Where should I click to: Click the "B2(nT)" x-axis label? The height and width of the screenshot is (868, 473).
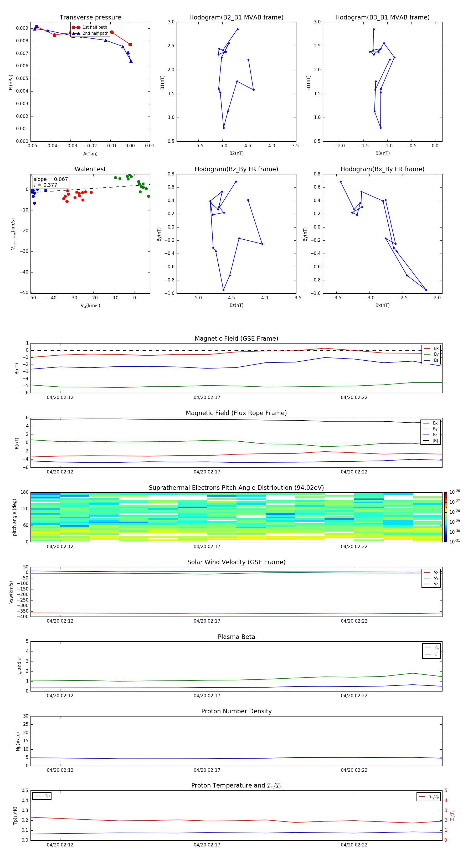[236, 153]
